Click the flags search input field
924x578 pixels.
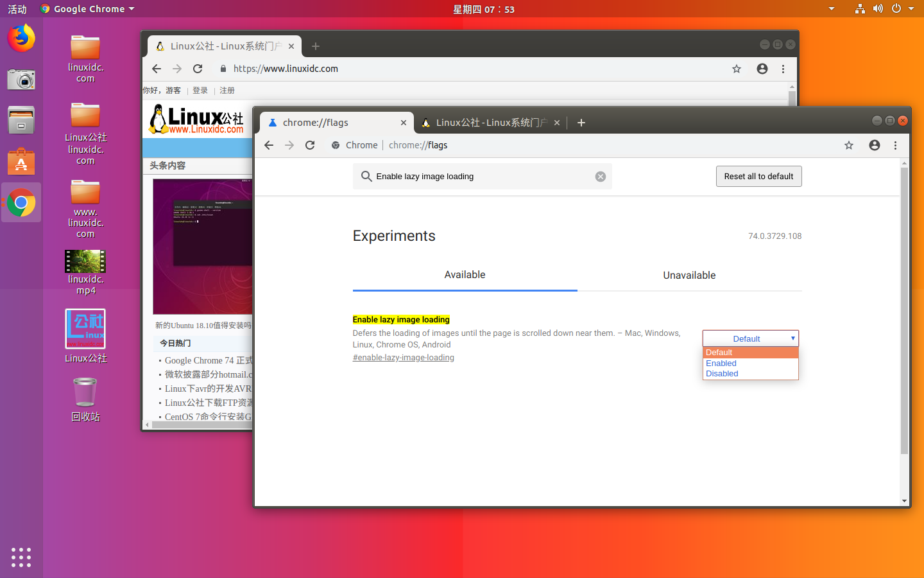(x=483, y=177)
